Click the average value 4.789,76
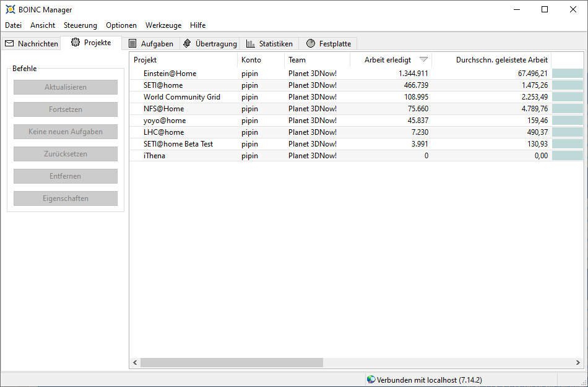 (534, 109)
